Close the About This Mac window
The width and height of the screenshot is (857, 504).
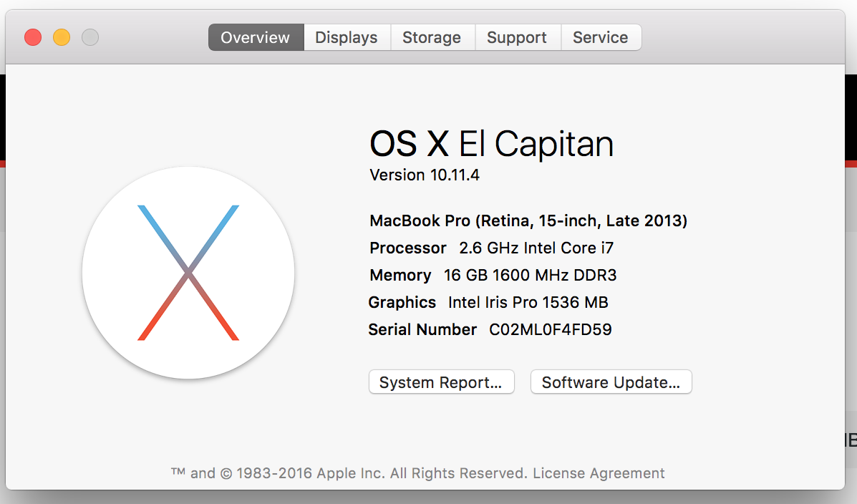click(33, 37)
